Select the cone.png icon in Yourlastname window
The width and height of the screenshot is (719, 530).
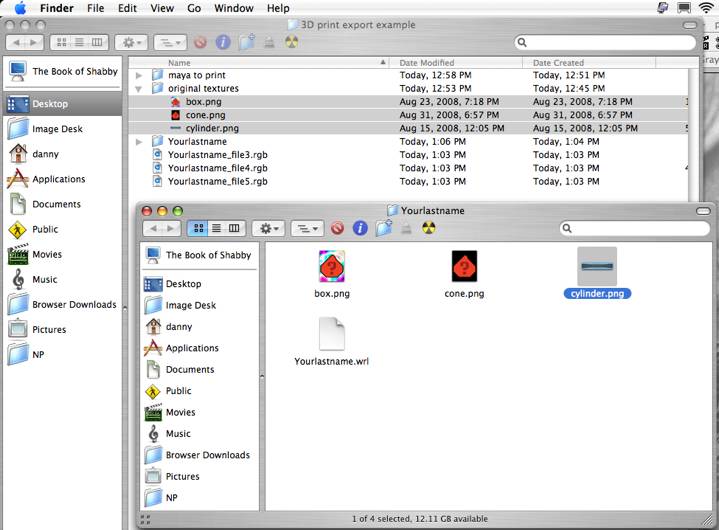[464, 267]
